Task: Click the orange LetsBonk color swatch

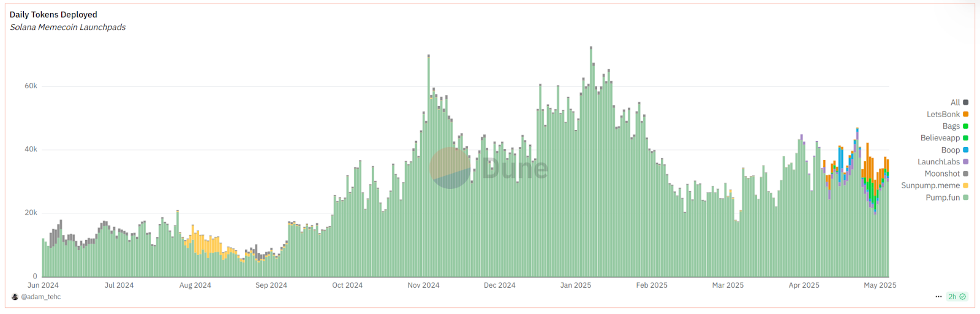Action: point(966,114)
